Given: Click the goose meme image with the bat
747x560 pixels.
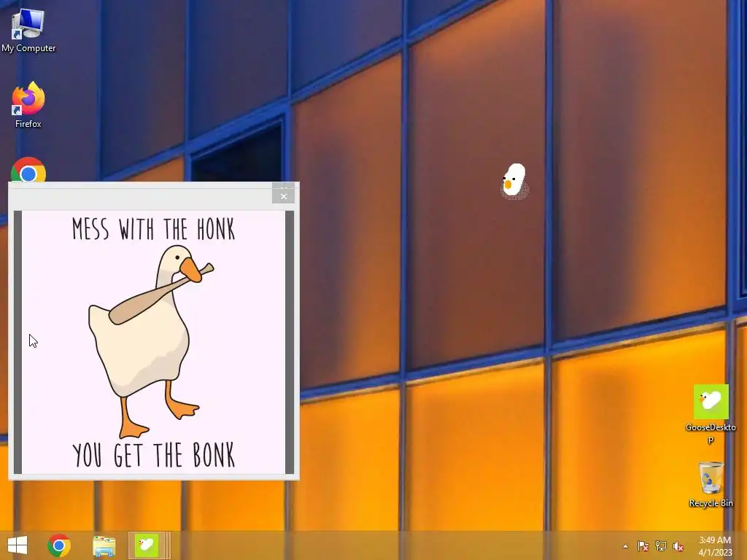Looking at the screenshot, I should coord(153,342).
